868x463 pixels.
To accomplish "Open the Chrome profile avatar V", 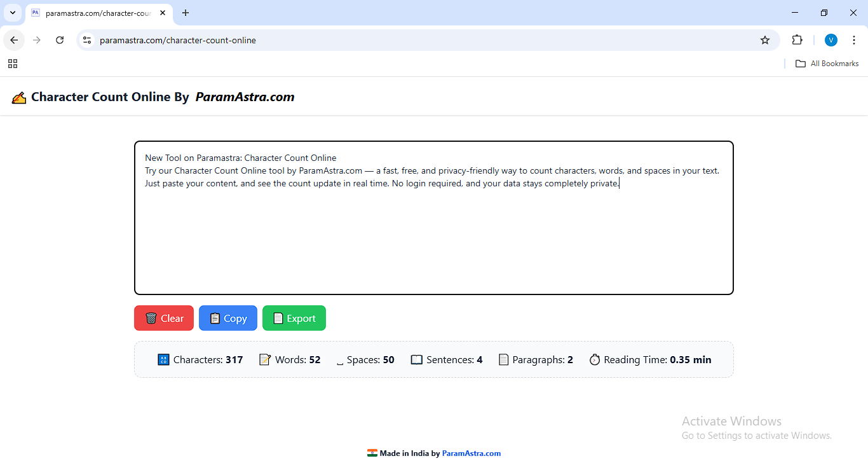I will (x=831, y=40).
